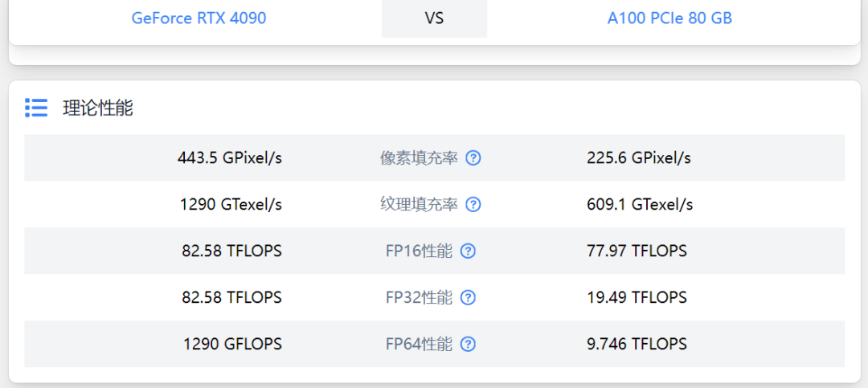Click the question mark beside 纹理填充率
Viewport: 868px width, 388px height.
click(473, 205)
